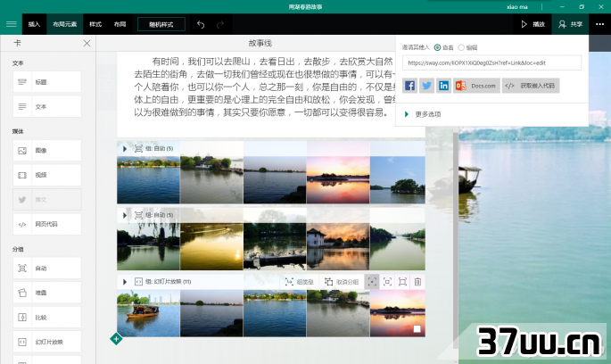
Task: Share to Docs.com
Action: pos(476,86)
